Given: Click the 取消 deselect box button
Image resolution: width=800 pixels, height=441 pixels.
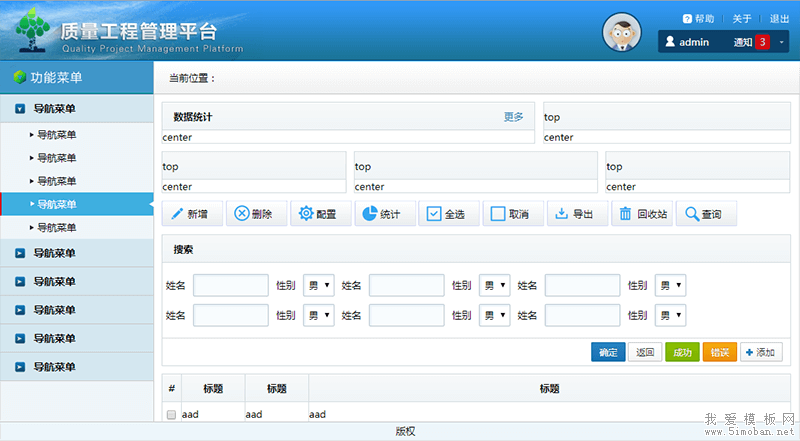Looking at the screenshot, I should tap(511, 214).
